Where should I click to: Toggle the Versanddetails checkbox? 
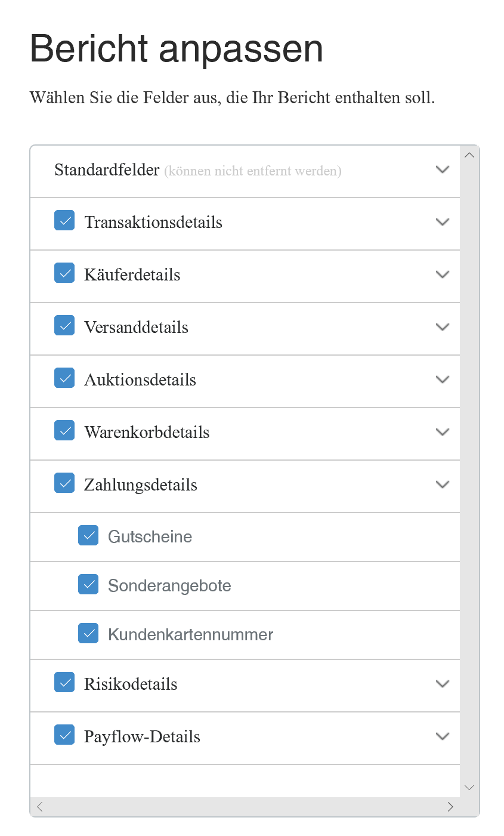[x=64, y=325]
